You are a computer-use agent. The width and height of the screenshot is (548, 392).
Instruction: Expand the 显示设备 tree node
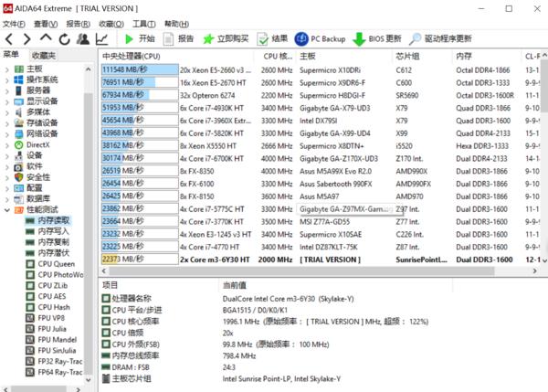click(7, 101)
